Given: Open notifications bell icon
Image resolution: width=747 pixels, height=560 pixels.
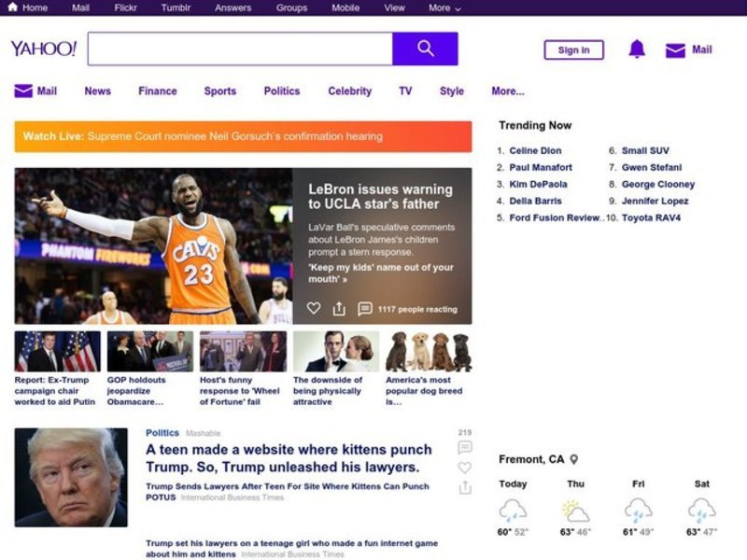Looking at the screenshot, I should (x=637, y=49).
